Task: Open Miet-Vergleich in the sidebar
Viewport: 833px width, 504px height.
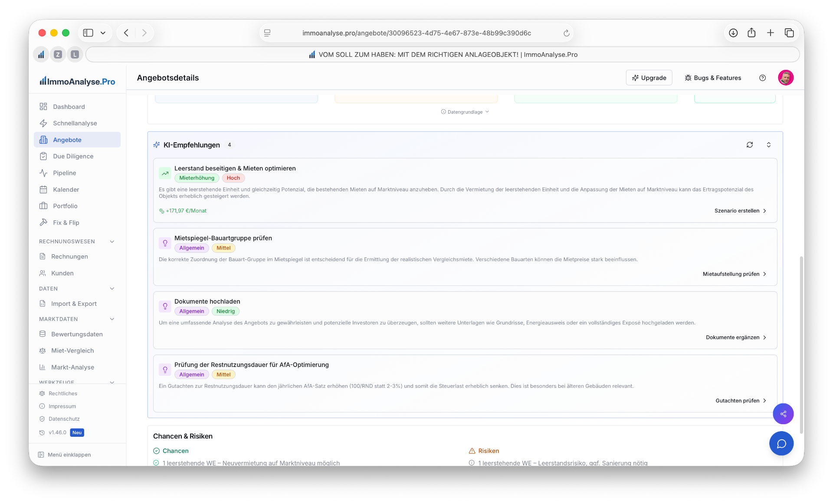Action: click(77, 351)
